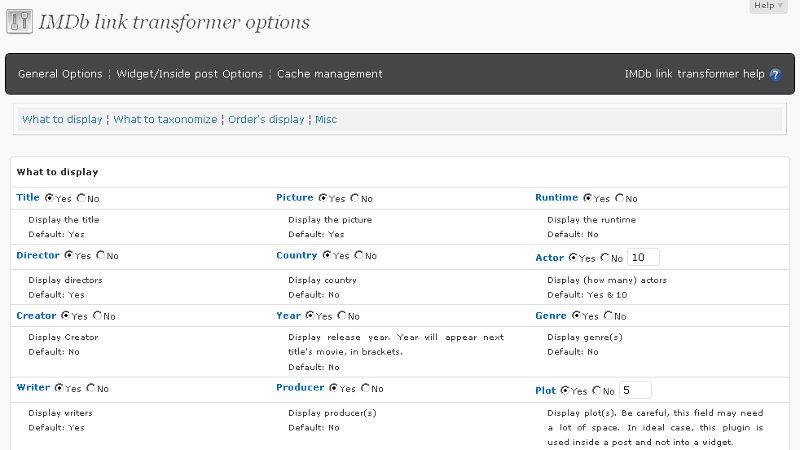Screen dimensions: 800x450
Task: Select Yes for Title display
Action: (49, 197)
